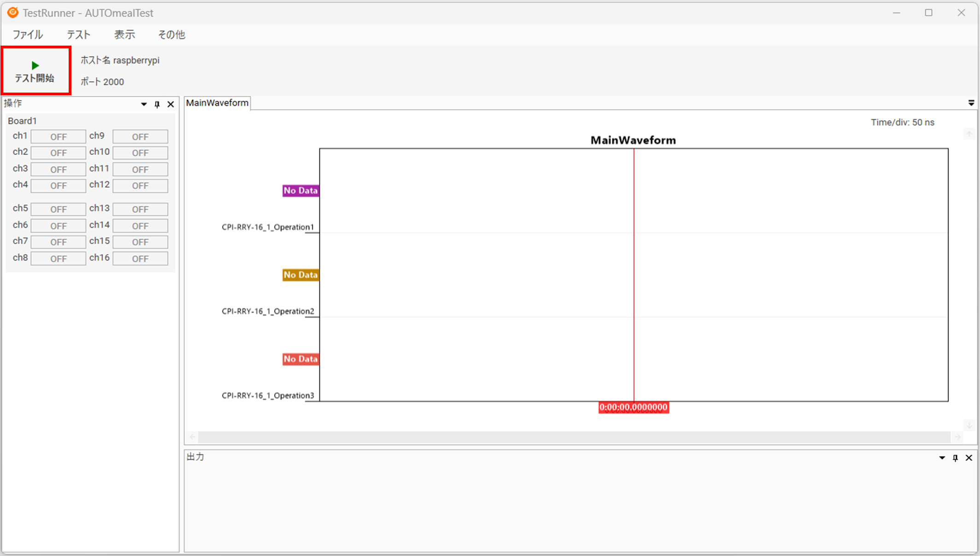The image size is (980, 556).
Task: Open the ファイル menu
Action: click(x=28, y=35)
